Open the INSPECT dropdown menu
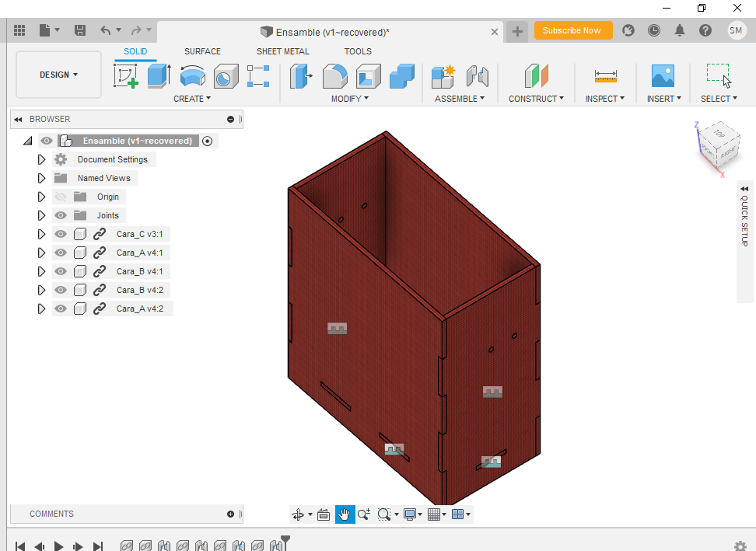Image resolution: width=756 pixels, height=551 pixels. pos(605,99)
